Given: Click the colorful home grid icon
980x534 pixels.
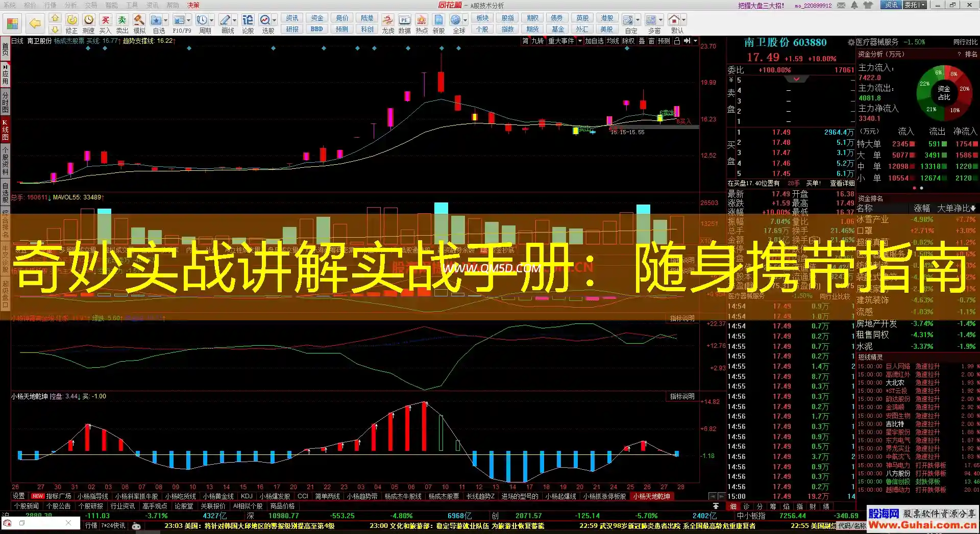Looking at the screenshot, I should tap(12, 23).
